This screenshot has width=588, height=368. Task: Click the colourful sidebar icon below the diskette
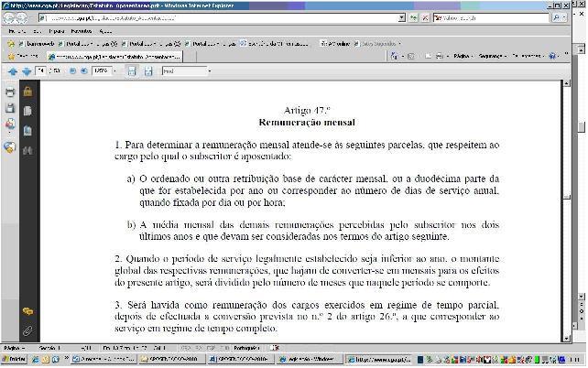pos(10,124)
